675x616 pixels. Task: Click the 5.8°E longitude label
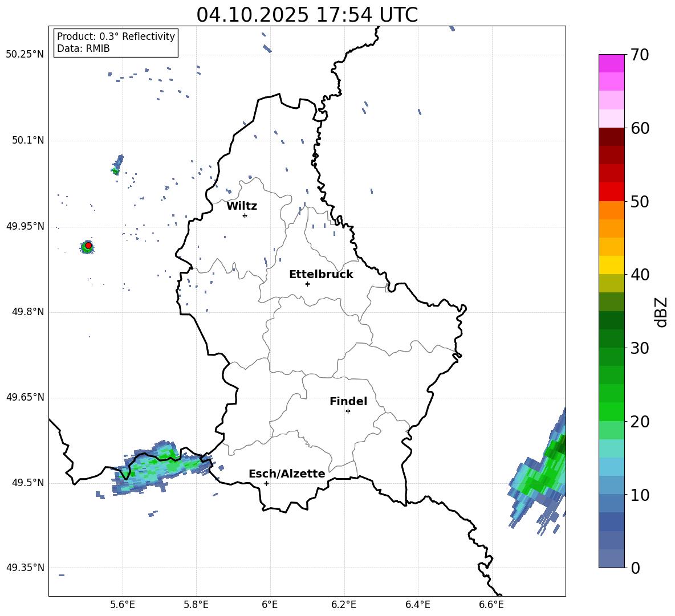click(196, 605)
